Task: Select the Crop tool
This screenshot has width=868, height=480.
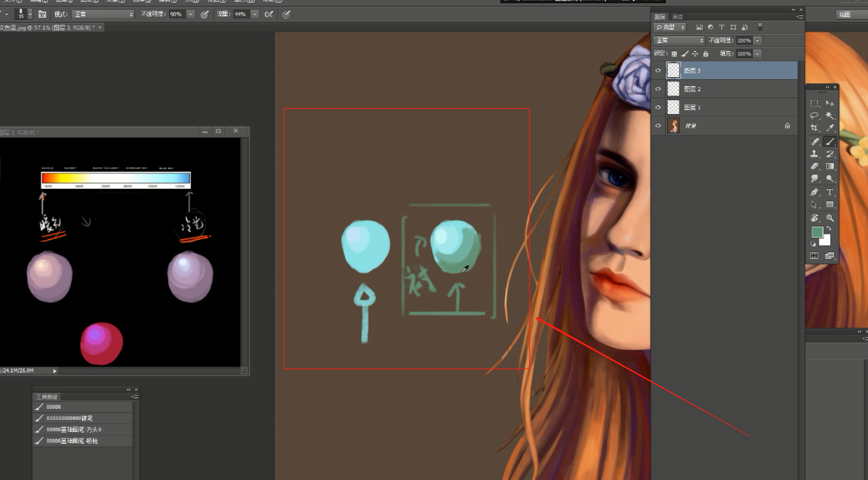Action: [814, 128]
